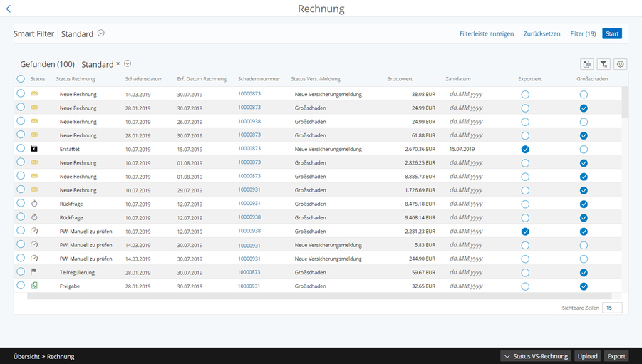Click the Sichtbare Zeilen input field

click(x=611, y=308)
